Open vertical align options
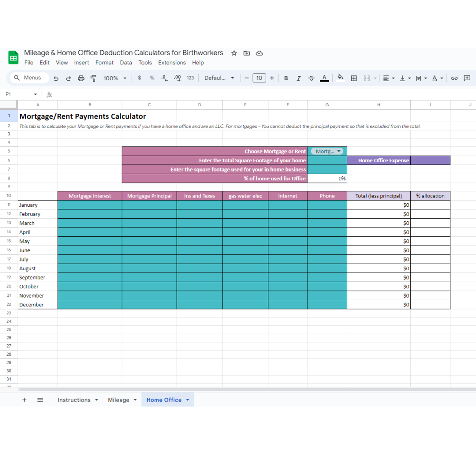The width and height of the screenshot is (476, 476). 405,78
